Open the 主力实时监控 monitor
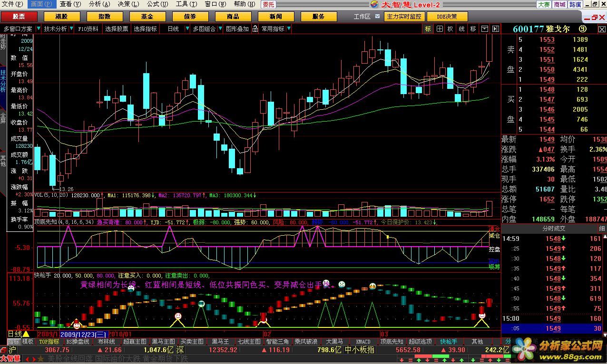 pyautogui.click(x=404, y=16)
